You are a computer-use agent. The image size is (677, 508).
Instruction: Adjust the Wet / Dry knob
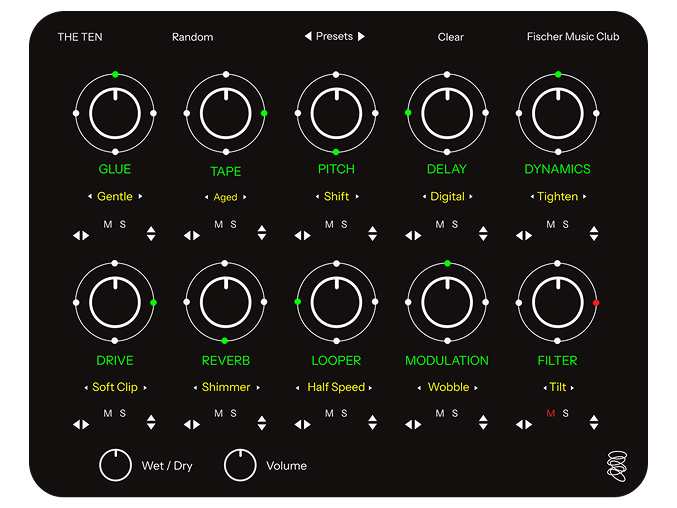pyautogui.click(x=115, y=465)
